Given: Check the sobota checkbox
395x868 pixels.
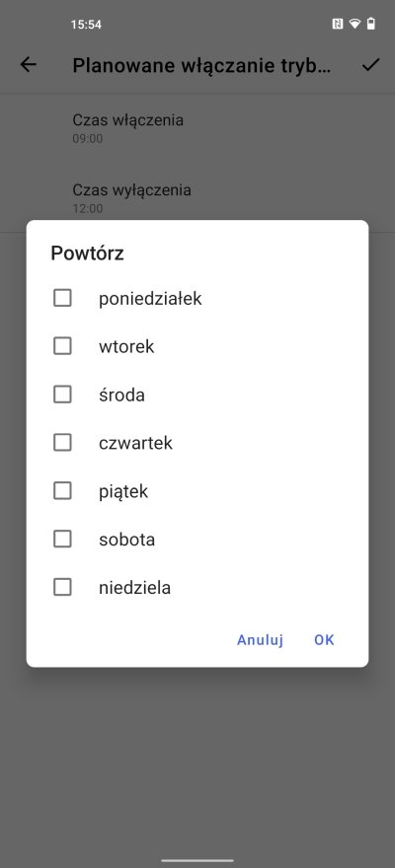Looking at the screenshot, I should tap(62, 540).
